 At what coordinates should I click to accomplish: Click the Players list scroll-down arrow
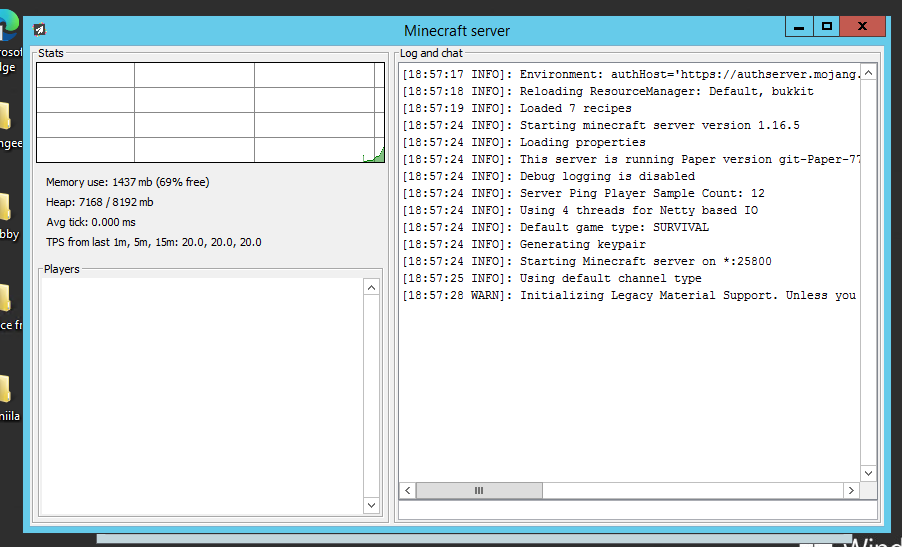pos(372,505)
